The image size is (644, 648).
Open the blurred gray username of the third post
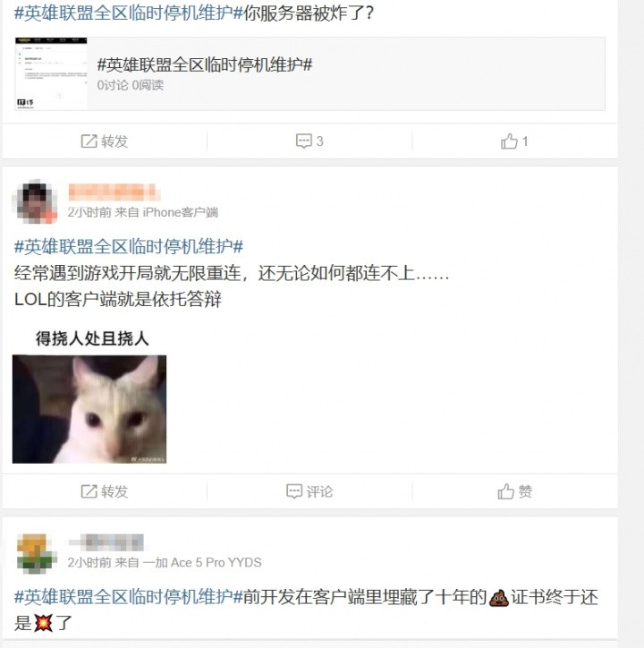click(106, 542)
